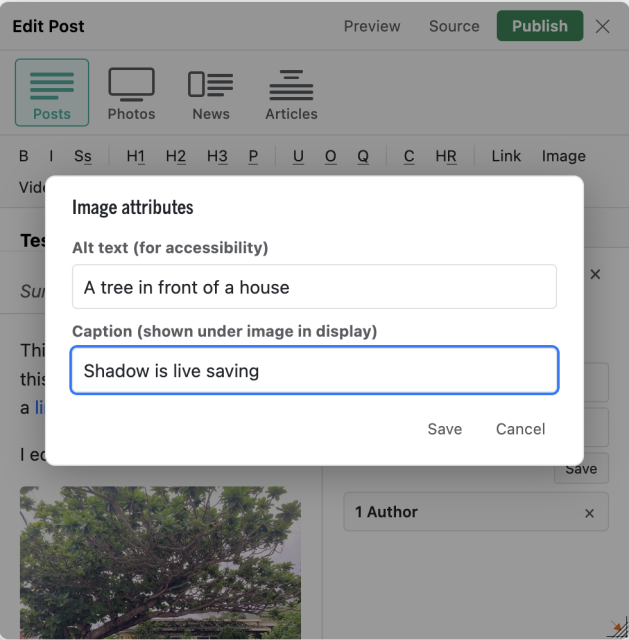Choose the Photos post type icon
This screenshot has width=629, height=640.
tap(131, 94)
